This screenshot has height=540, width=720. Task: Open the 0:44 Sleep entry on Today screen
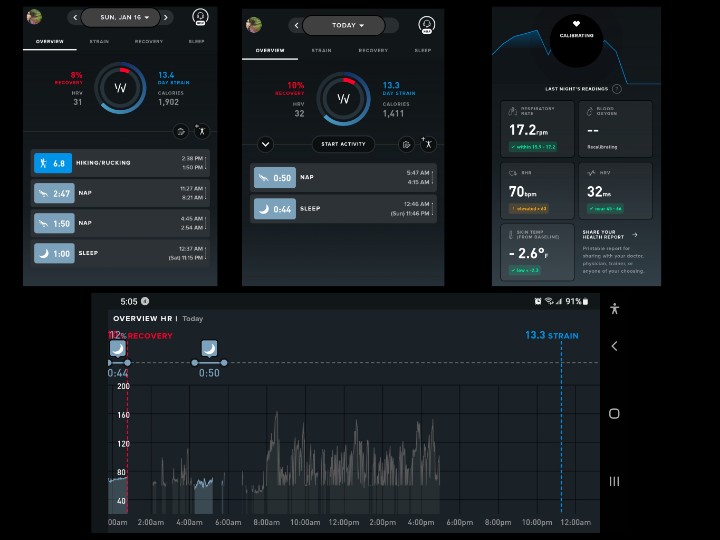click(x=343, y=208)
